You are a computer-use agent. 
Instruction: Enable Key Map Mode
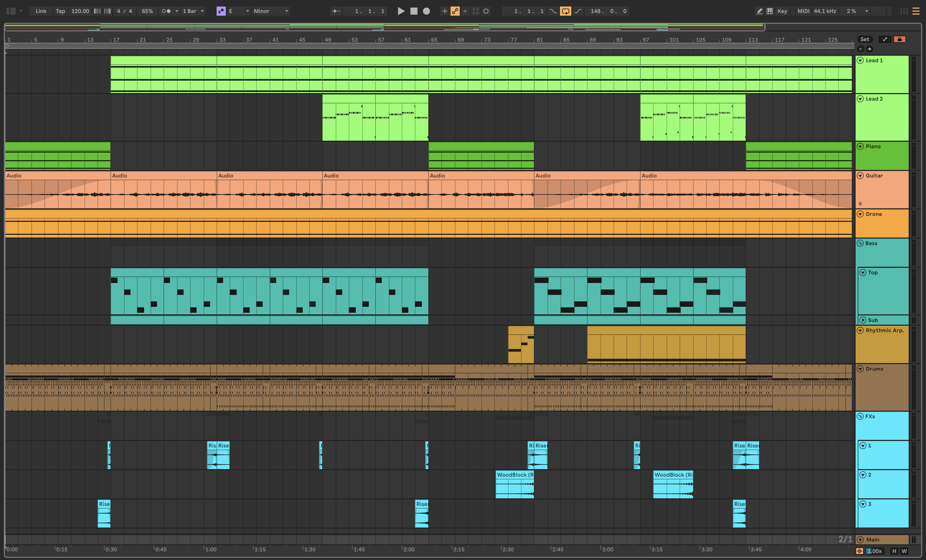[782, 11]
